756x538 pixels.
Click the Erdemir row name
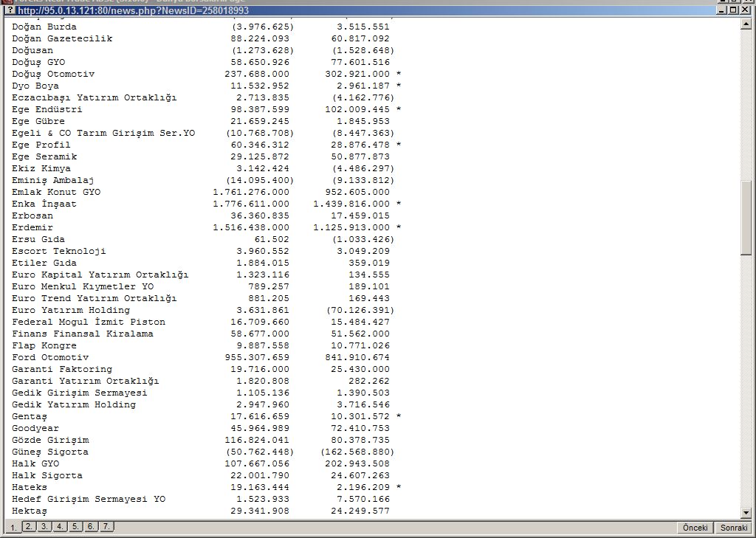32,227
